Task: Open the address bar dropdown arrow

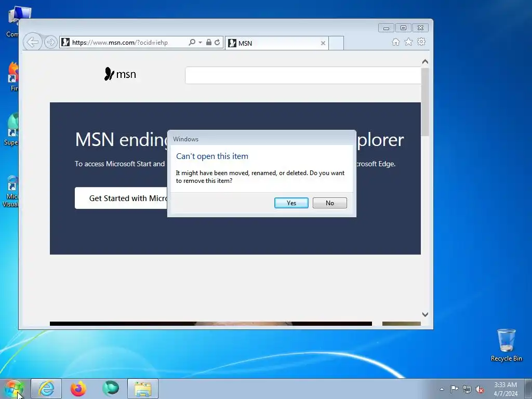Action: (x=200, y=43)
